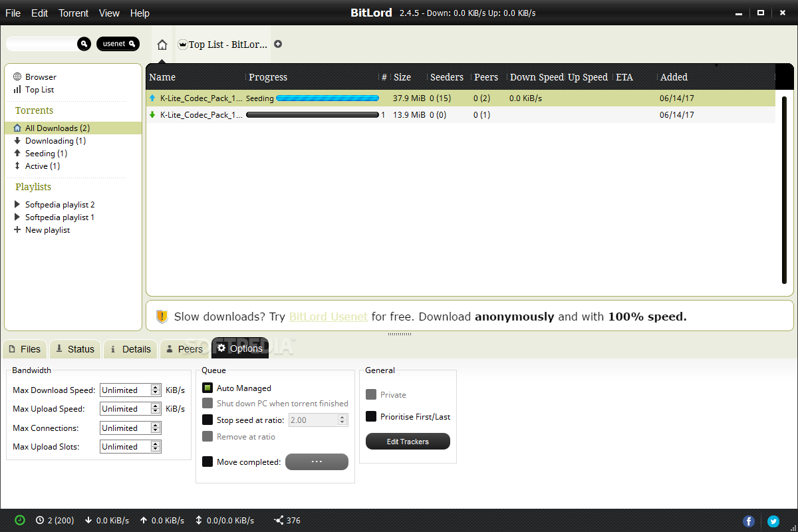Image resolution: width=798 pixels, height=532 pixels.
Task: Click the up arrow icon beside Seeding
Action: click(17, 153)
